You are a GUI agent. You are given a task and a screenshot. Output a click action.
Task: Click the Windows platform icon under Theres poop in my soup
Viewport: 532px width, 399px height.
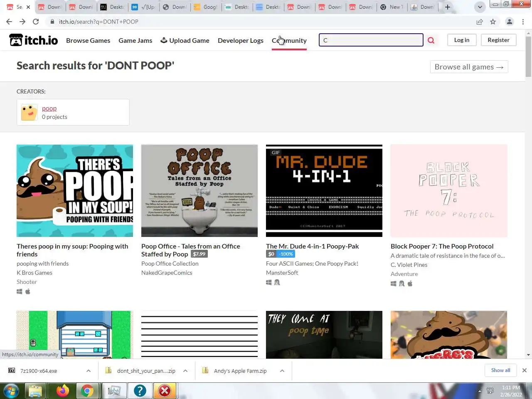point(19,291)
